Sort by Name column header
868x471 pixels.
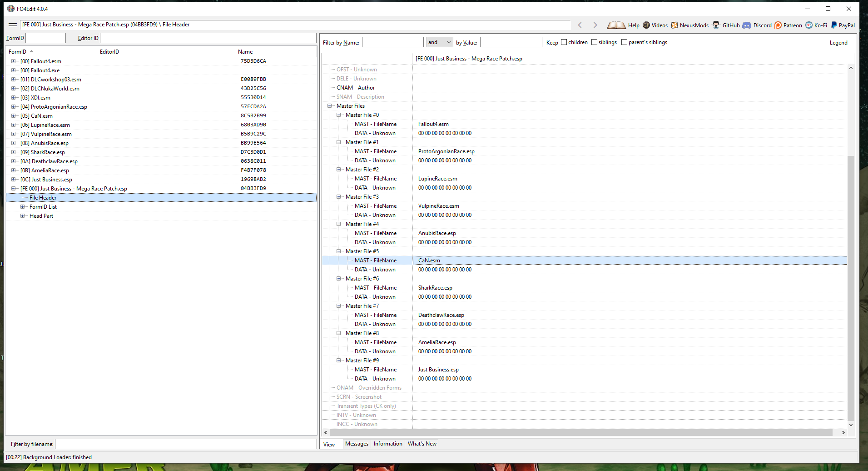(276, 52)
